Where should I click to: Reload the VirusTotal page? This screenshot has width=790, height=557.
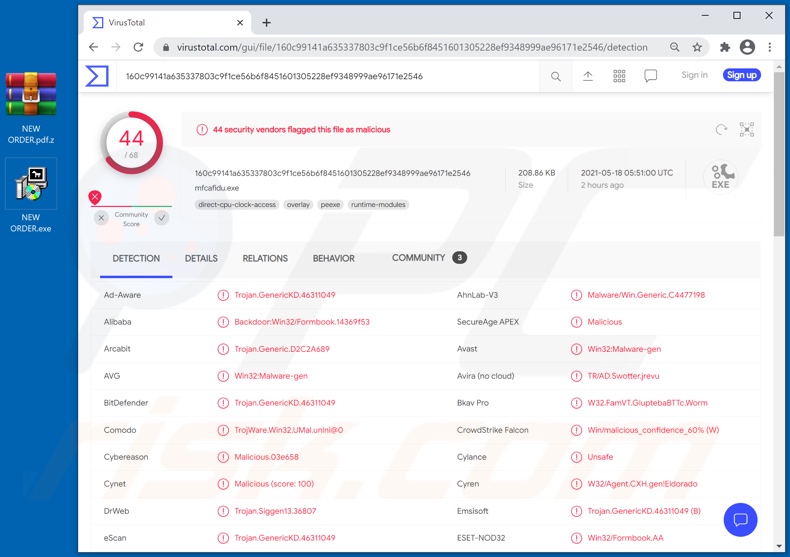click(138, 47)
